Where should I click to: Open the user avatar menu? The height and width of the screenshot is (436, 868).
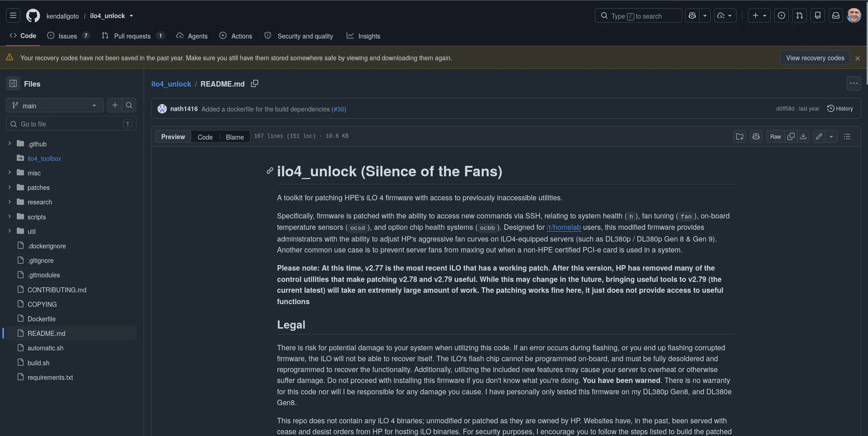tap(854, 15)
